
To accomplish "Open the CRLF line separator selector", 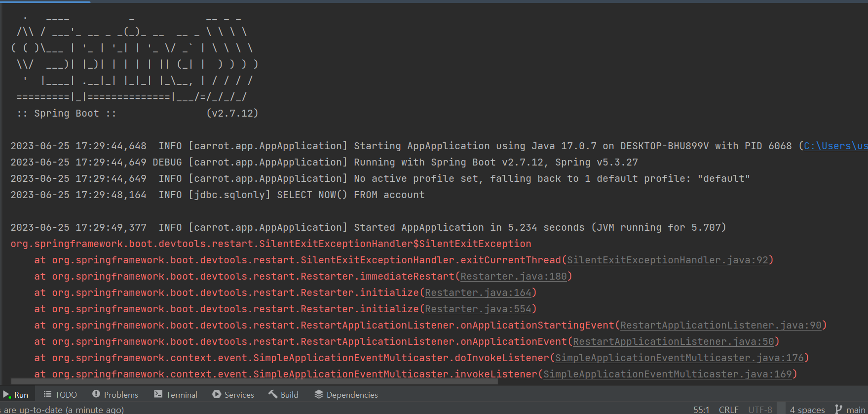I will (x=728, y=410).
